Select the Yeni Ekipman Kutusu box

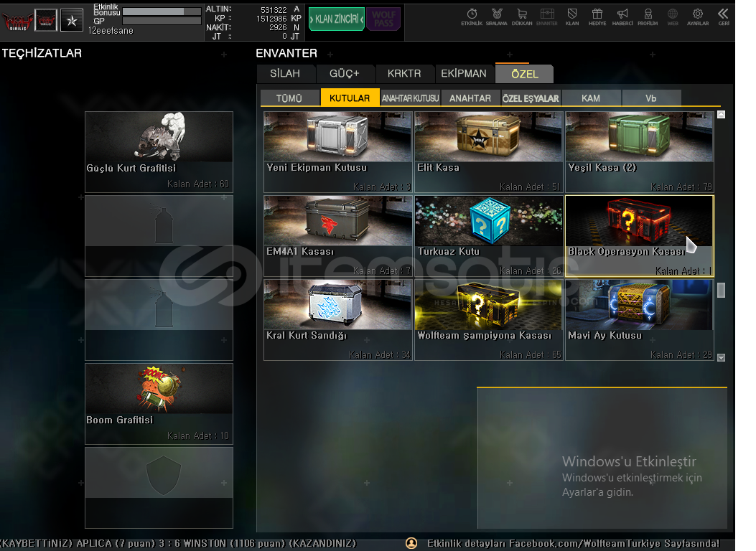tap(337, 152)
